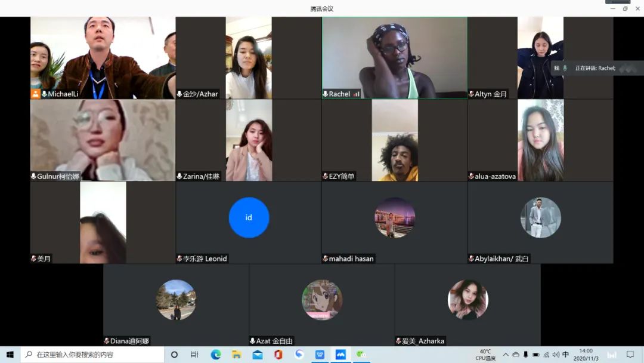Select Rachel's active speaker video tile
Viewport: 644px width, 363px height.
click(395, 57)
